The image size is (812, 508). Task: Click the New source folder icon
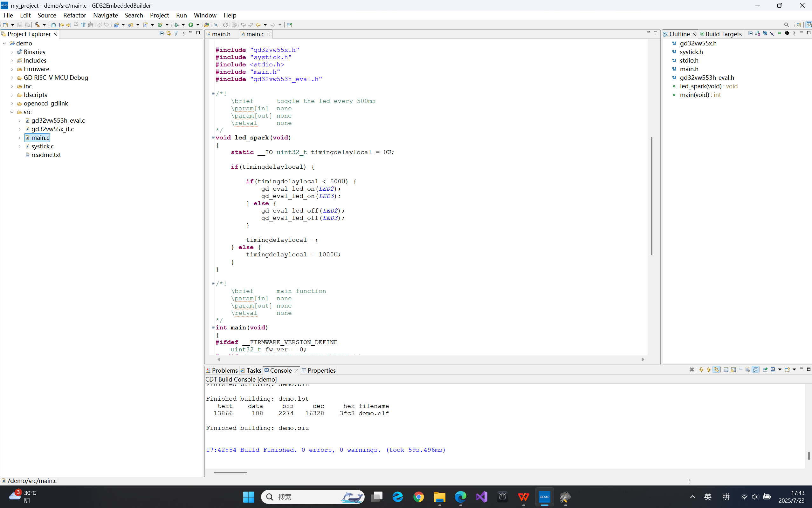130,25
